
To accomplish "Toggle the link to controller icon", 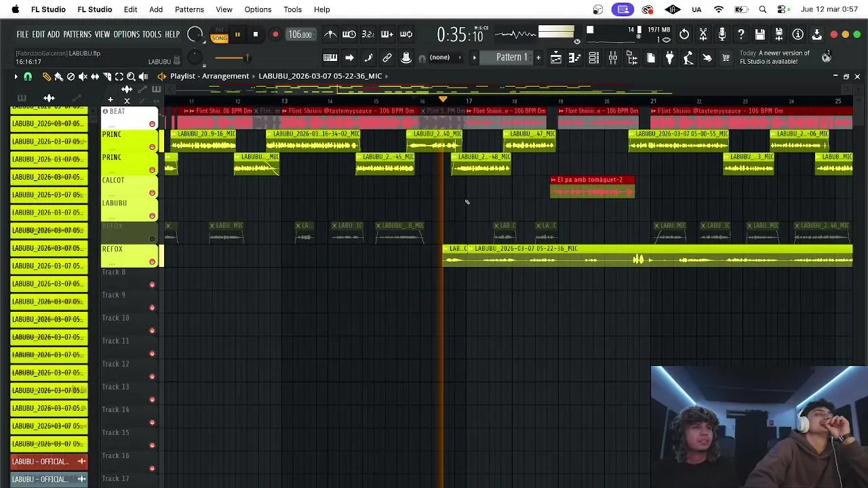I will 387,58.
